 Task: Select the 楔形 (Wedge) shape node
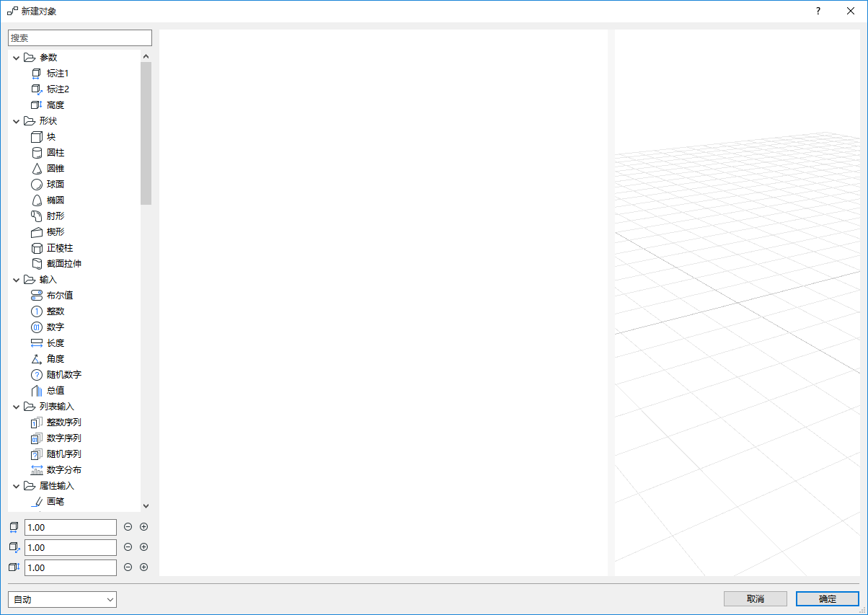coord(53,231)
